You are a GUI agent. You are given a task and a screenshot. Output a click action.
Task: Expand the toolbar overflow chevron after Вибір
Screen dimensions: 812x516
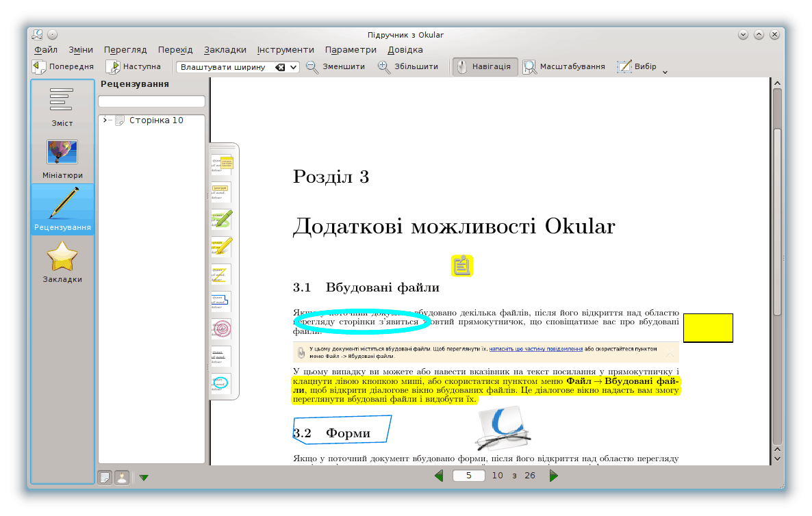(665, 70)
